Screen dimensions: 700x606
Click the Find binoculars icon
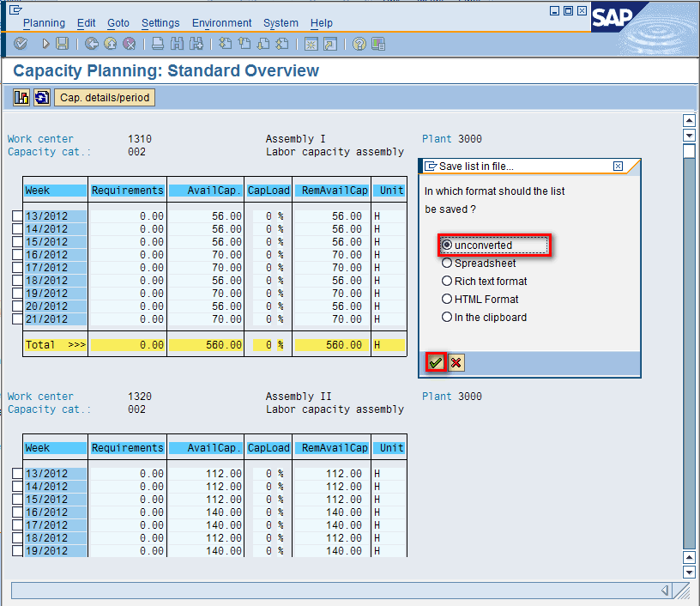177,44
